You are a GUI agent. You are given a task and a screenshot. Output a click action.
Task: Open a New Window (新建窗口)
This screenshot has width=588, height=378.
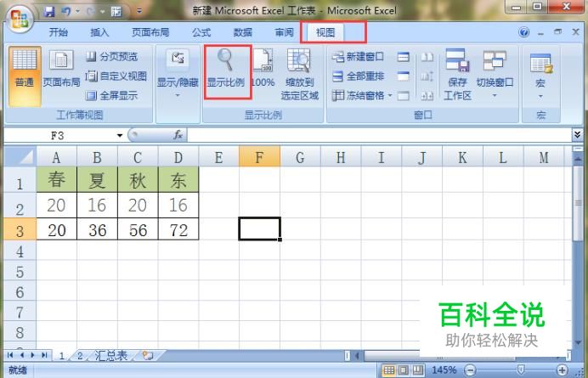click(358, 57)
